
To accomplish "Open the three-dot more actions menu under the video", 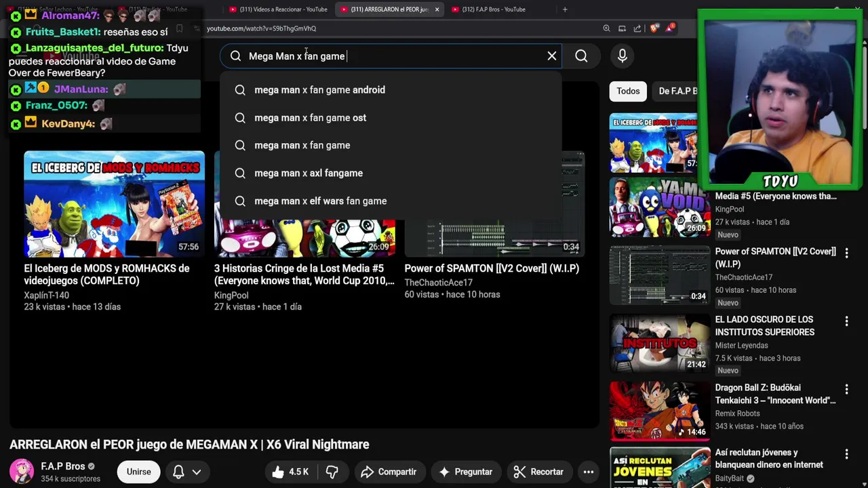I will (589, 472).
